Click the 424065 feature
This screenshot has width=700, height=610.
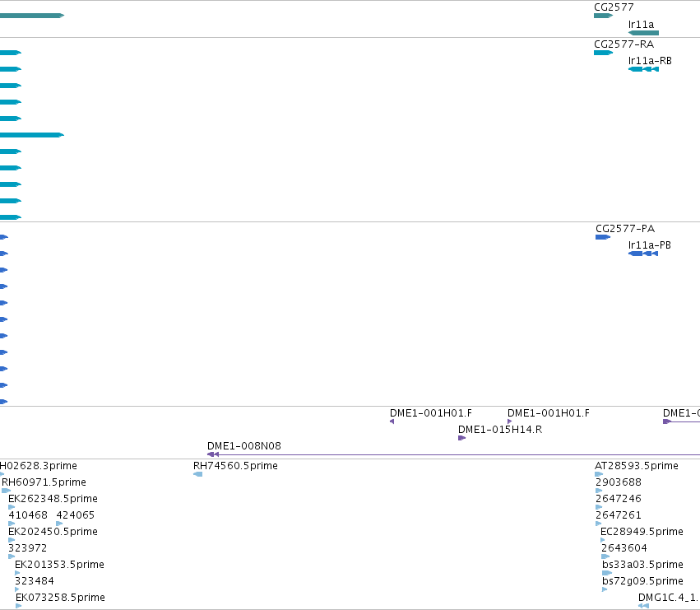(59, 524)
